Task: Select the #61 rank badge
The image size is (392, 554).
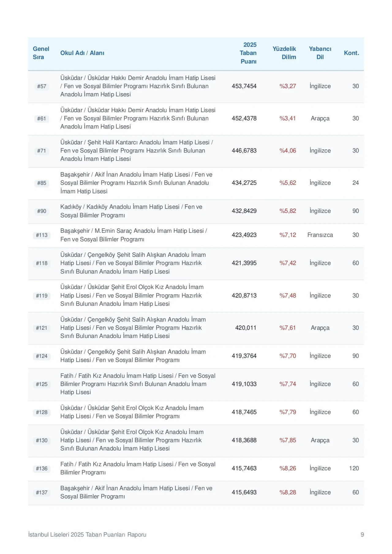Action: pos(42,119)
